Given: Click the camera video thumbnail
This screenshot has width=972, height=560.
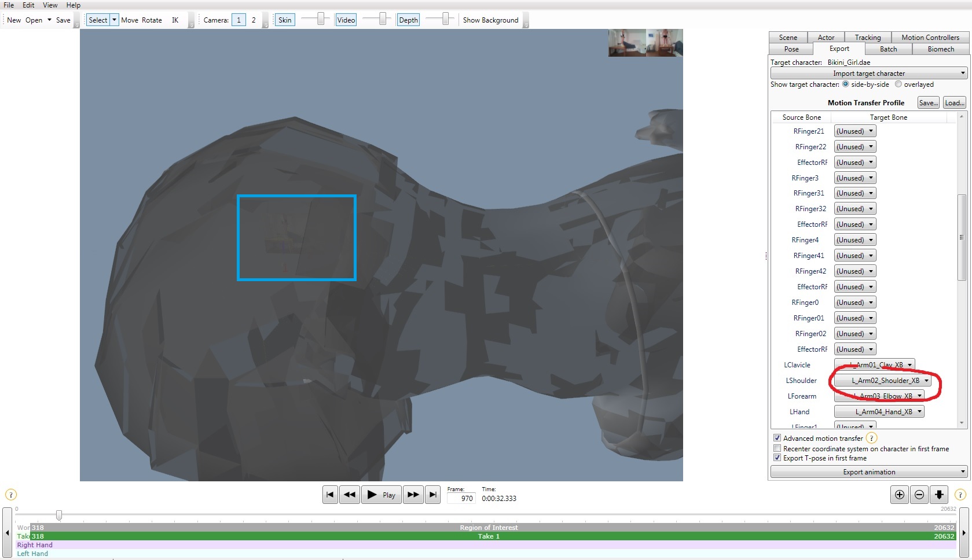Looking at the screenshot, I should (x=645, y=43).
